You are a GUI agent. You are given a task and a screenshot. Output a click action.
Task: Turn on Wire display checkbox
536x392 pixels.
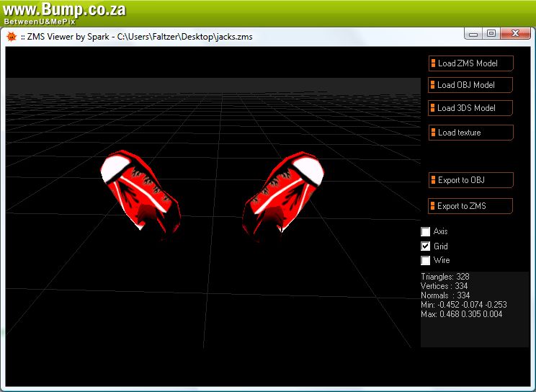[426, 260]
